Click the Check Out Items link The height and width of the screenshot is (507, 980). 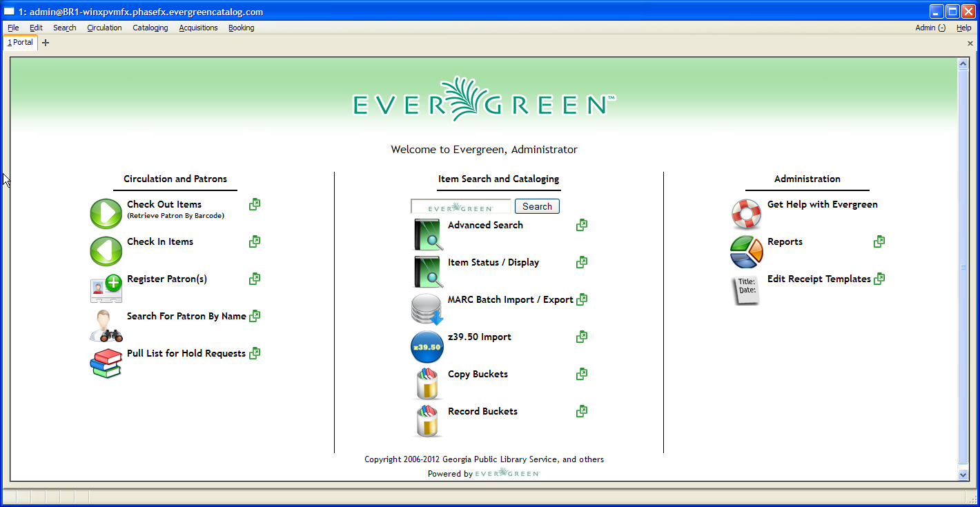coord(164,204)
